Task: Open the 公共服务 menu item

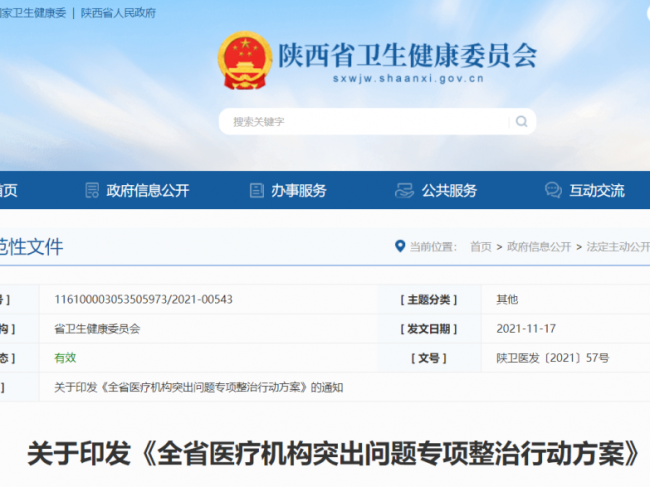Action: pyautogui.click(x=449, y=190)
